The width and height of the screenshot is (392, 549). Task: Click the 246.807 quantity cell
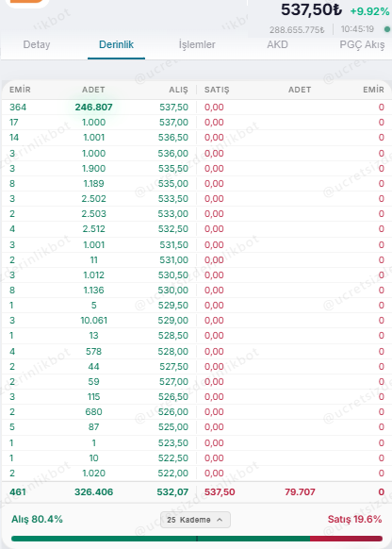pos(93,108)
